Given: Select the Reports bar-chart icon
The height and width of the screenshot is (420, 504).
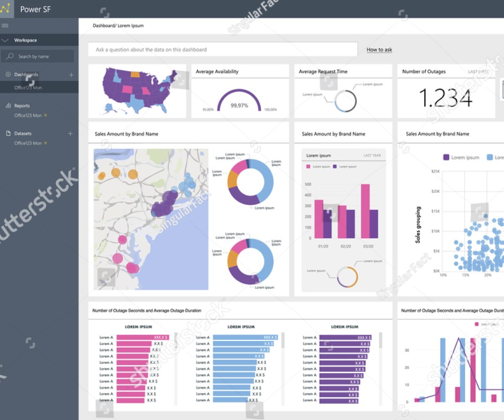Looking at the screenshot, I should [x=8, y=105].
